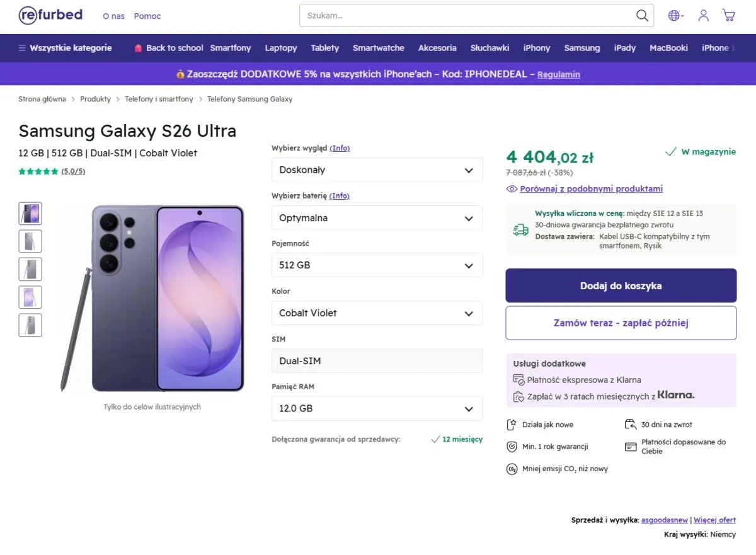The image size is (756, 555).
Task: Open the Cobalt Violet color dropdown
Action: (377, 313)
